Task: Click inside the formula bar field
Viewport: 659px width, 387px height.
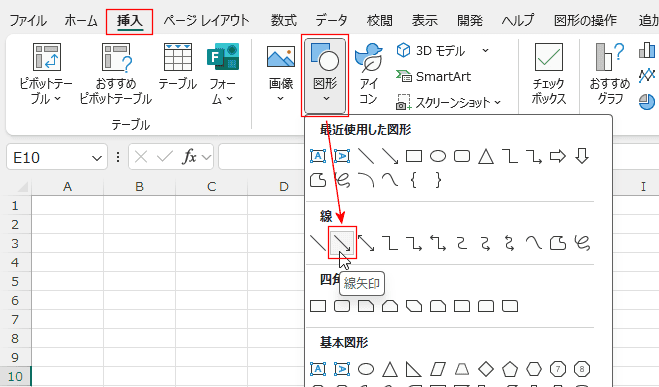Action: pos(261,157)
